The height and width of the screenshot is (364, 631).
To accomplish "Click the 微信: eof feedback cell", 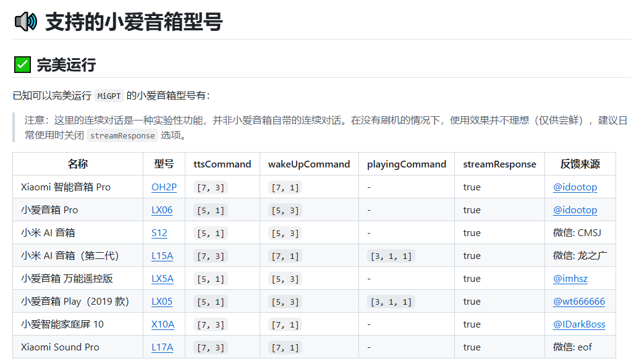I will 580,347.
